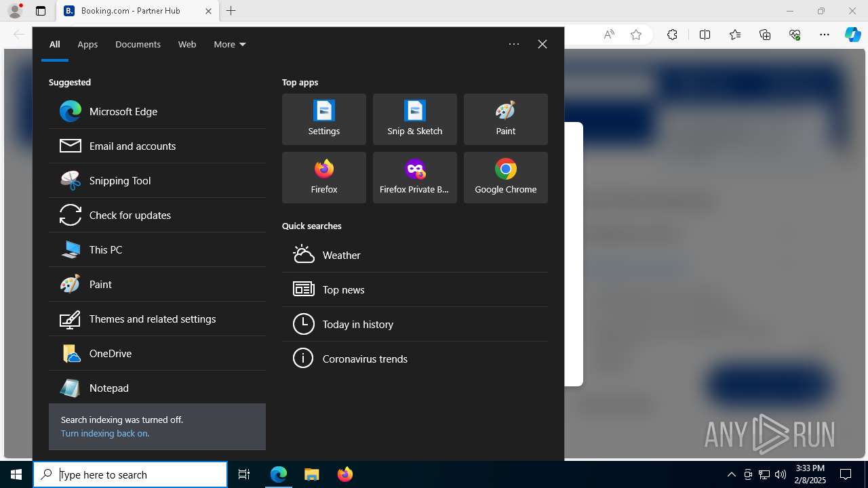The image size is (868, 488).
Task: Open Edge Settings and more menu
Action: 825,35
